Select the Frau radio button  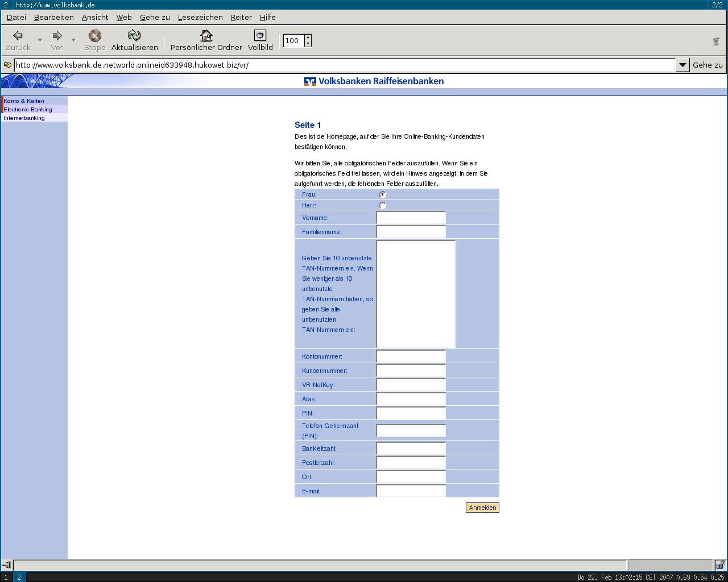383,194
